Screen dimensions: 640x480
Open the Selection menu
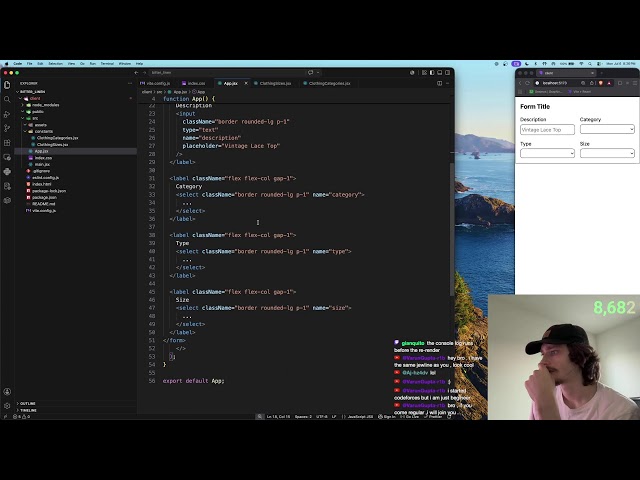(x=56, y=64)
